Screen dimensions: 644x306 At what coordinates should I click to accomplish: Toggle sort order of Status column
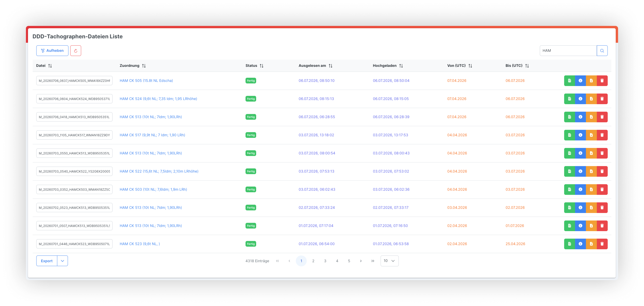click(261, 66)
